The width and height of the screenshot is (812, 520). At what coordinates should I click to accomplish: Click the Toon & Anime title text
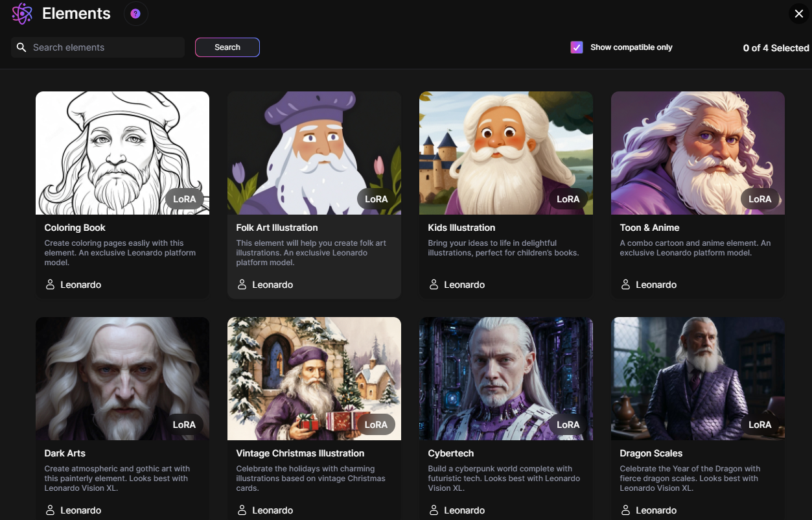(649, 228)
